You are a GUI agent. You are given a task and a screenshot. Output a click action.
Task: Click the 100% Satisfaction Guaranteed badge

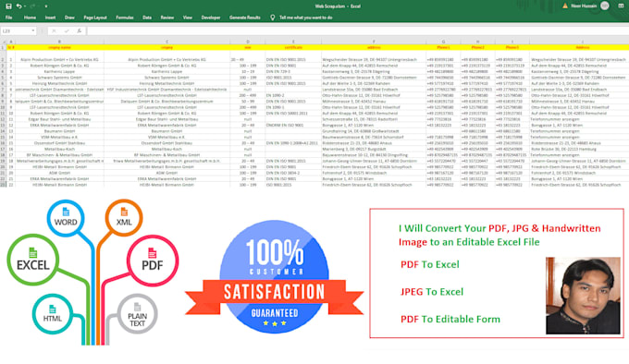point(275,276)
